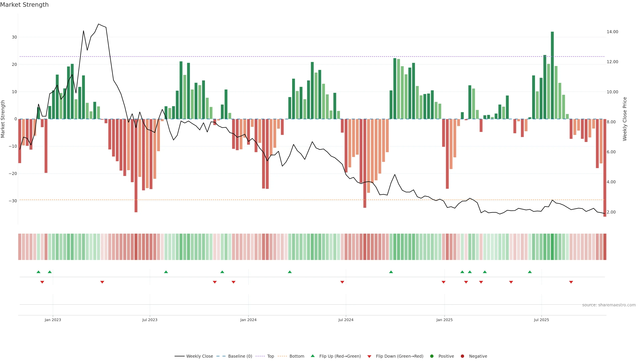The height and width of the screenshot is (362, 644).
Task: Click the Weekly Close Price axis title
Action: pos(625,119)
